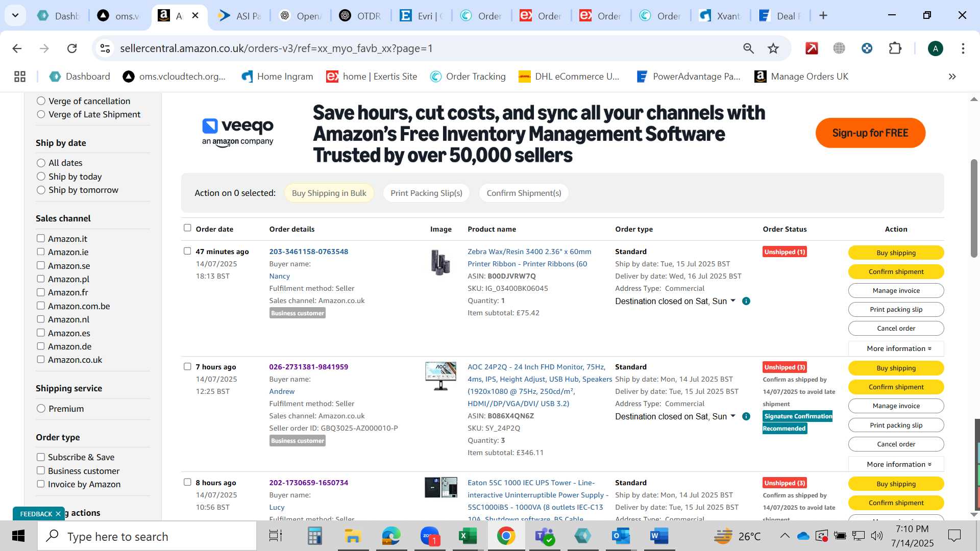Screen dimensions: 980x551
Task: Open the Windows notification center icon
Action: click(x=954, y=536)
